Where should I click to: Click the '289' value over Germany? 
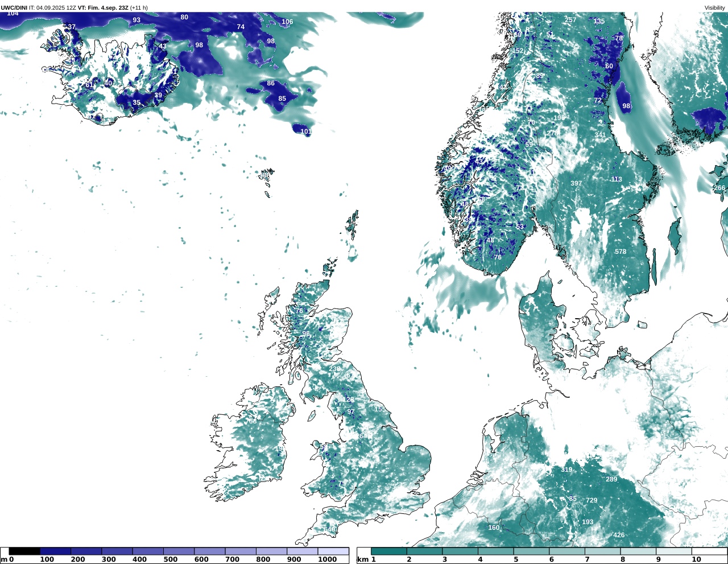(x=611, y=479)
